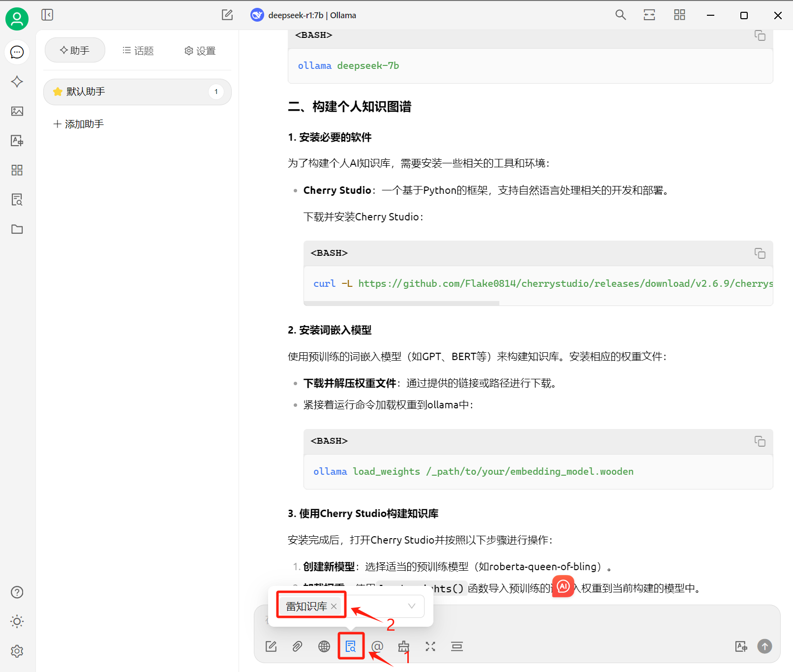Click the horizontal scrollbar under curl command

pos(401,303)
